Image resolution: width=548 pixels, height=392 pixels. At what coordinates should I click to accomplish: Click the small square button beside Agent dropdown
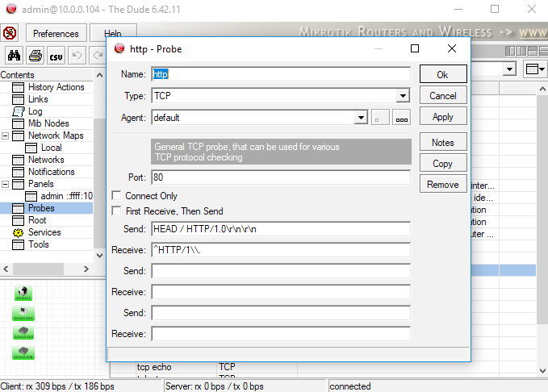[x=380, y=118]
